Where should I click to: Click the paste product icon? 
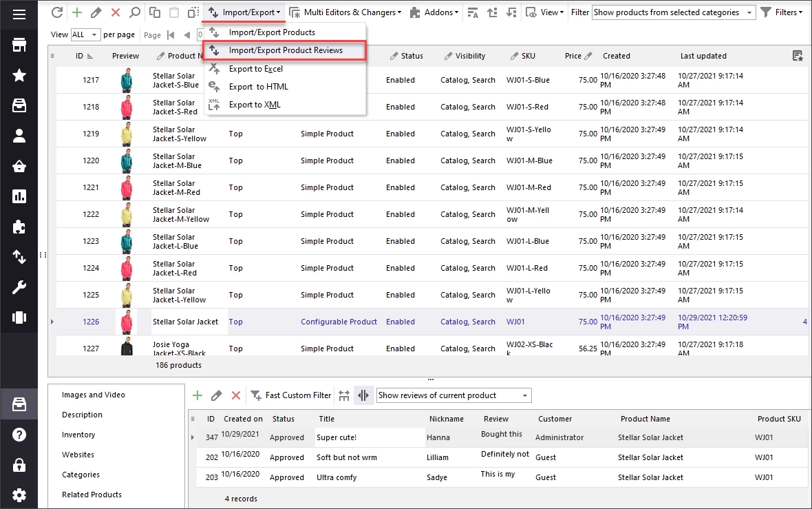coord(174,12)
